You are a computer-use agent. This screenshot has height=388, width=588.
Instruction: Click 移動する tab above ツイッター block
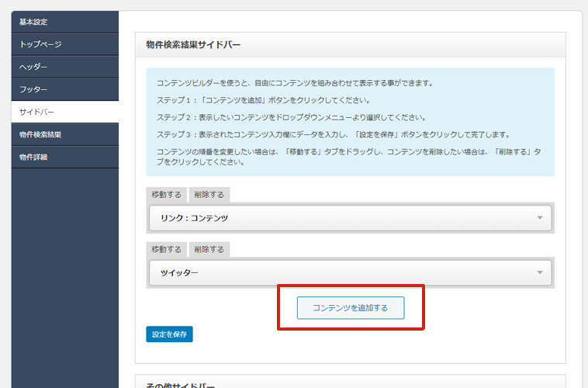point(166,249)
